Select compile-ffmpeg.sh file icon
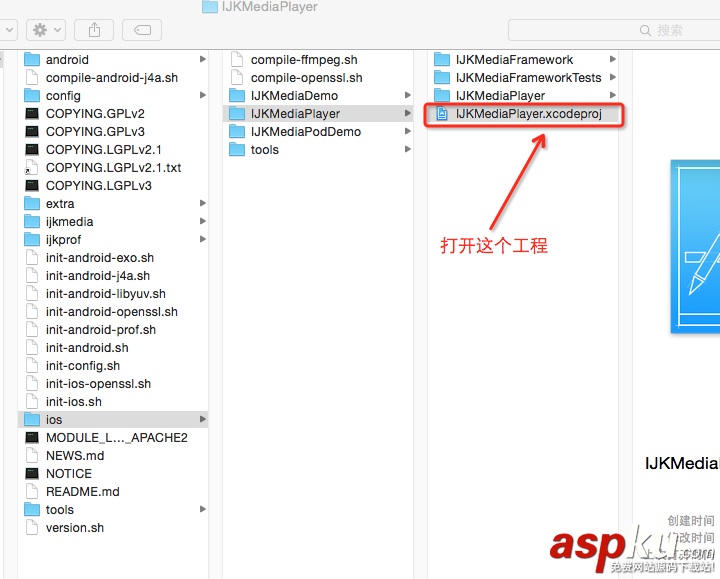The image size is (720, 579). click(237, 59)
